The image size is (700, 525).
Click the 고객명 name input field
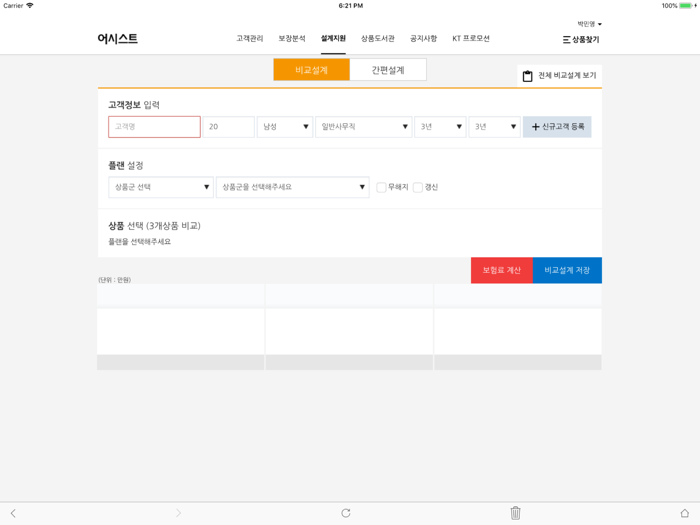pyautogui.click(x=154, y=127)
